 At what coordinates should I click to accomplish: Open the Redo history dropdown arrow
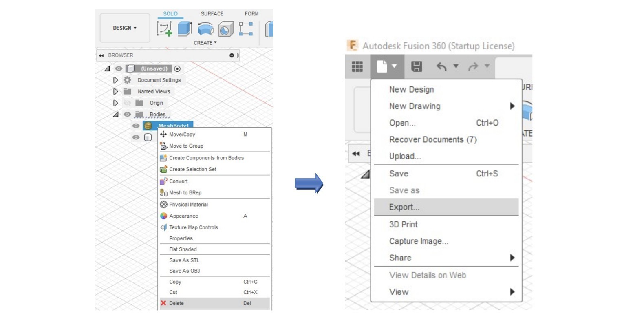click(x=487, y=66)
